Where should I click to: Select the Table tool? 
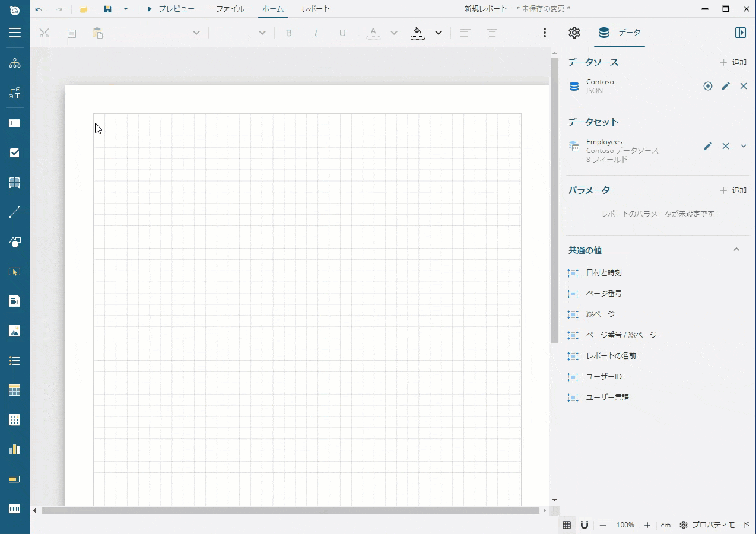[x=14, y=390]
